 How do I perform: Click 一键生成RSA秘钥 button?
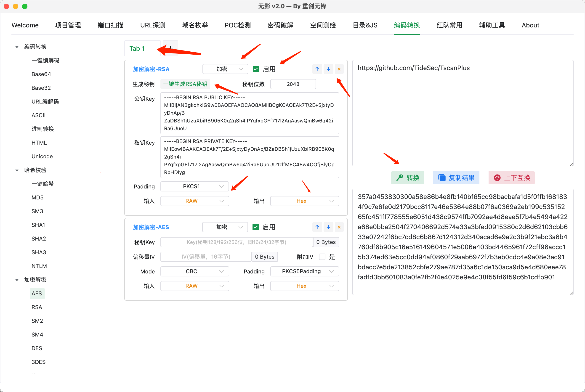coord(185,84)
